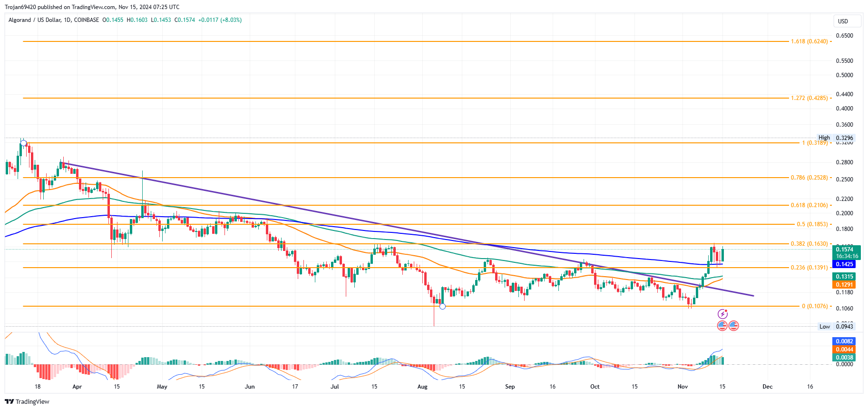The height and width of the screenshot is (410, 868).
Task: Click the Low 0.0943 price marker
Action: click(836, 326)
